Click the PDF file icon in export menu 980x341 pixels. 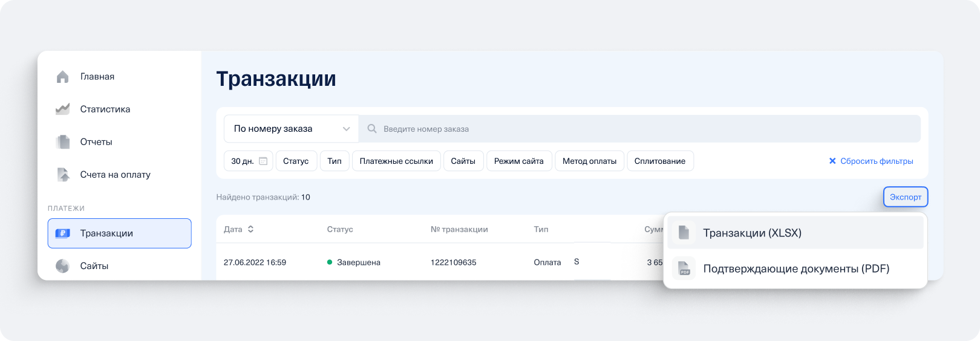click(x=684, y=268)
